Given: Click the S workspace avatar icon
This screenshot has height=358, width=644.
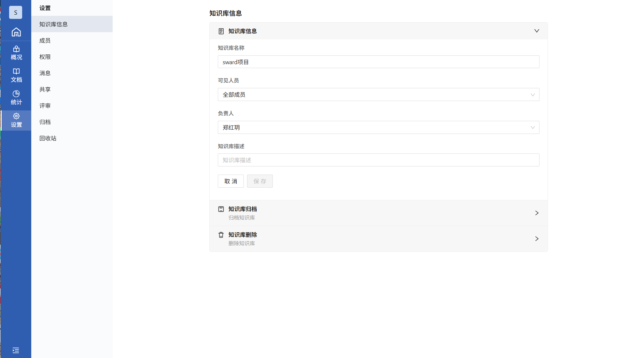Looking at the screenshot, I should tap(16, 12).
